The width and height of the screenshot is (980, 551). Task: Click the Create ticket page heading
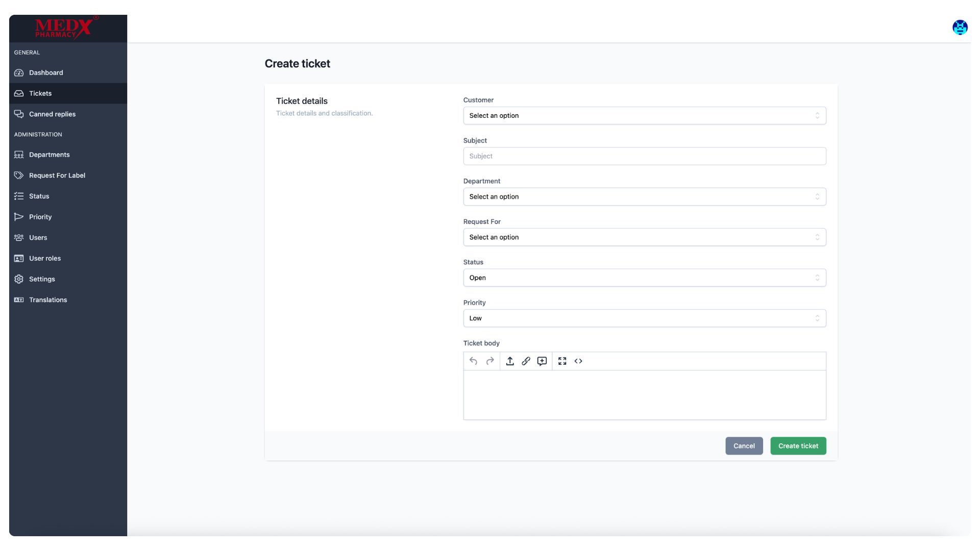click(x=297, y=64)
